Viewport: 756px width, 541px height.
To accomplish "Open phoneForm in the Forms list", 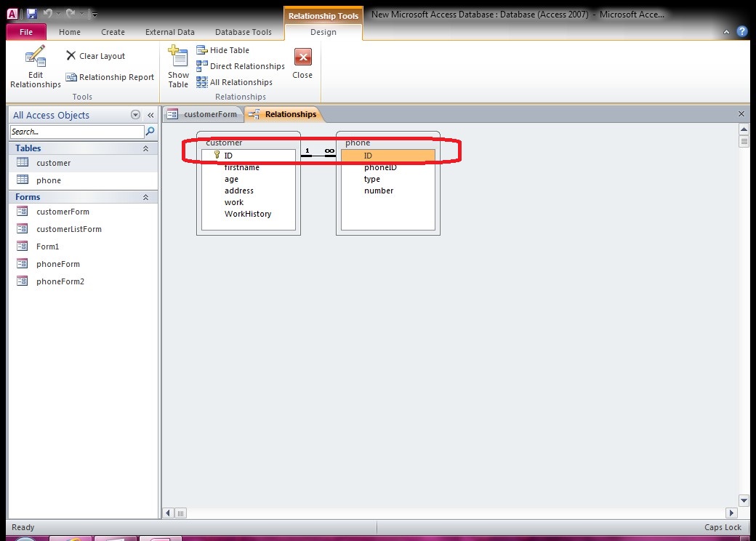I will click(83, 264).
